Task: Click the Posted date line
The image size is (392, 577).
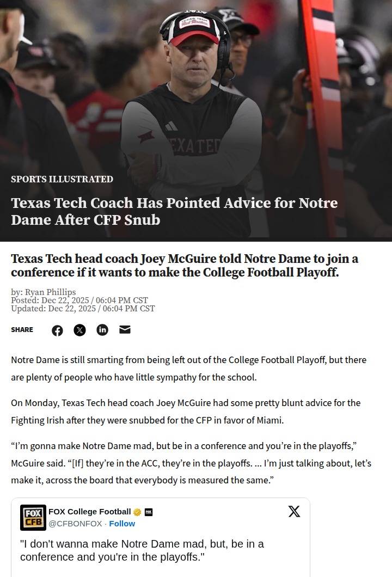Action: (79, 300)
